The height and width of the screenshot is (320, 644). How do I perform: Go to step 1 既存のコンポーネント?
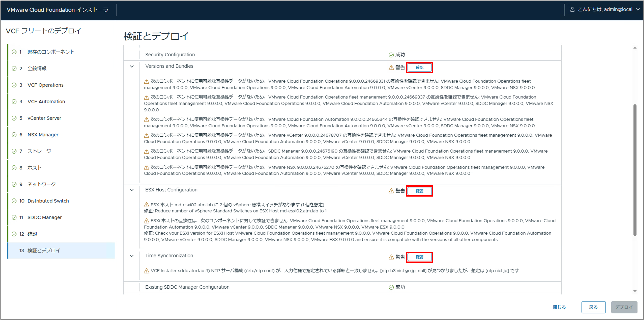tap(61, 52)
